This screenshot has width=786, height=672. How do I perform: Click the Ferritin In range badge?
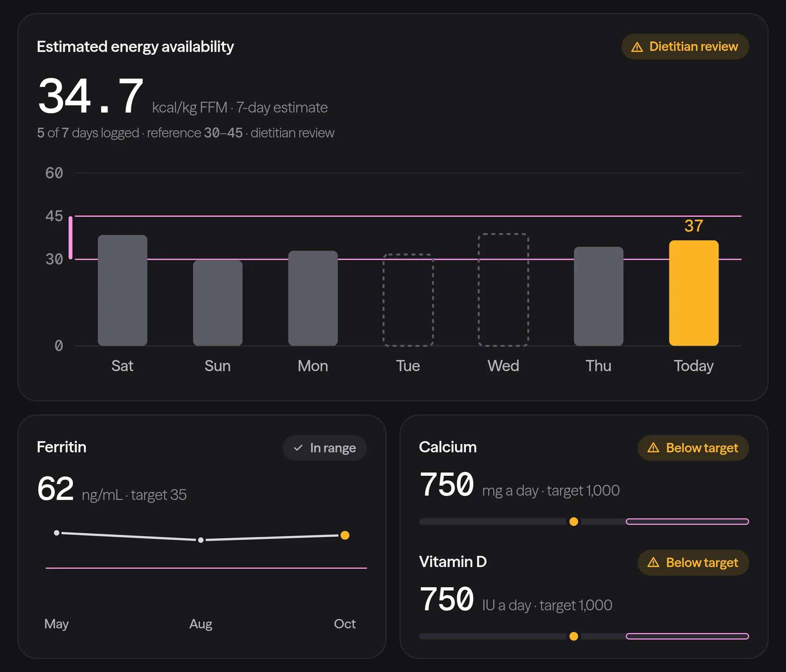point(324,448)
